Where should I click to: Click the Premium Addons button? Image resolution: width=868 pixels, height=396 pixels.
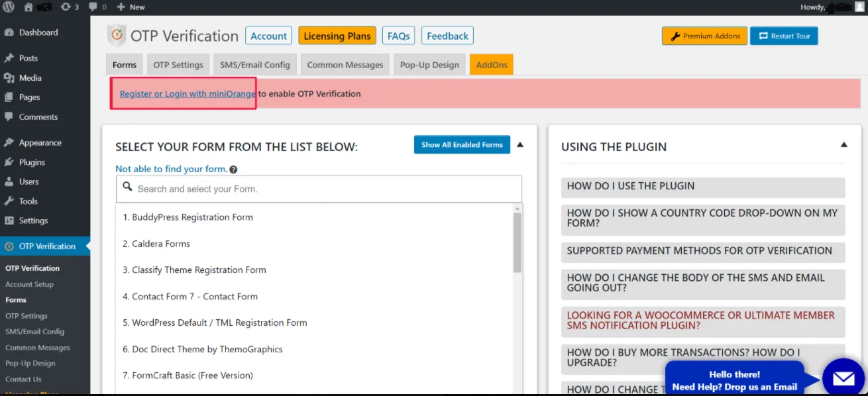click(x=704, y=36)
